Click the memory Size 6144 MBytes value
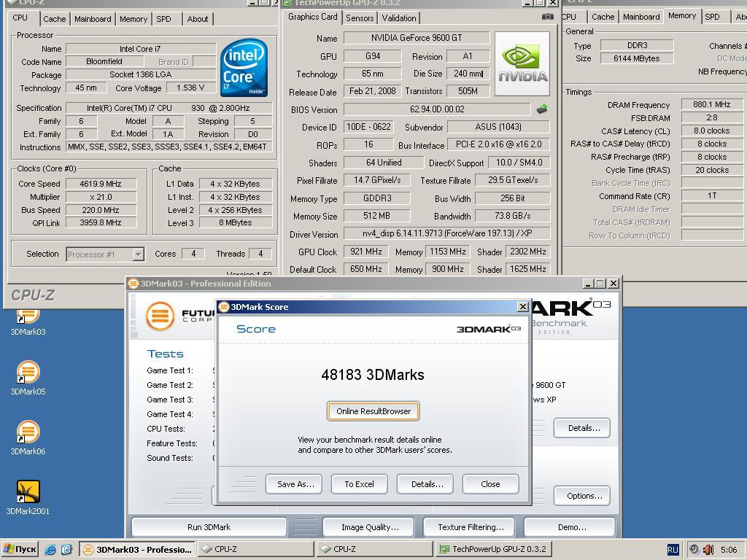This screenshot has height=560, width=747. click(636, 58)
